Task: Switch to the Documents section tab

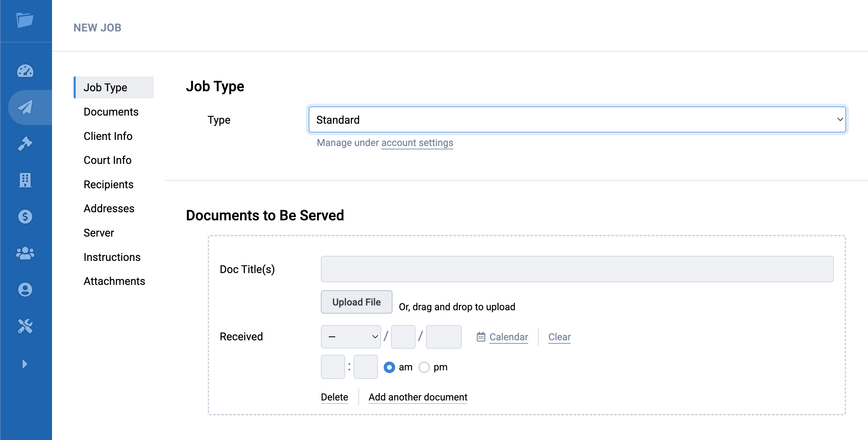Action: point(111,112)
